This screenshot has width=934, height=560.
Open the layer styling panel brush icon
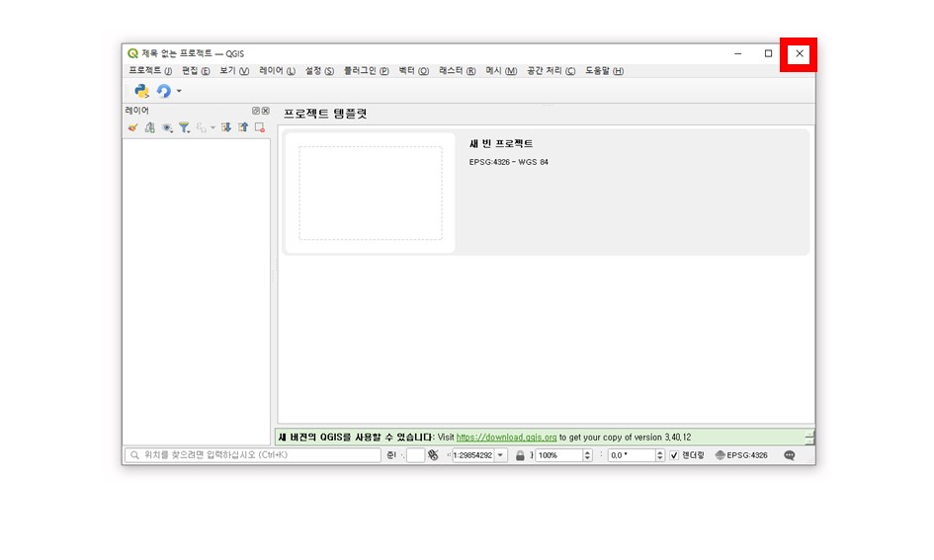click(x=132, y=127)
